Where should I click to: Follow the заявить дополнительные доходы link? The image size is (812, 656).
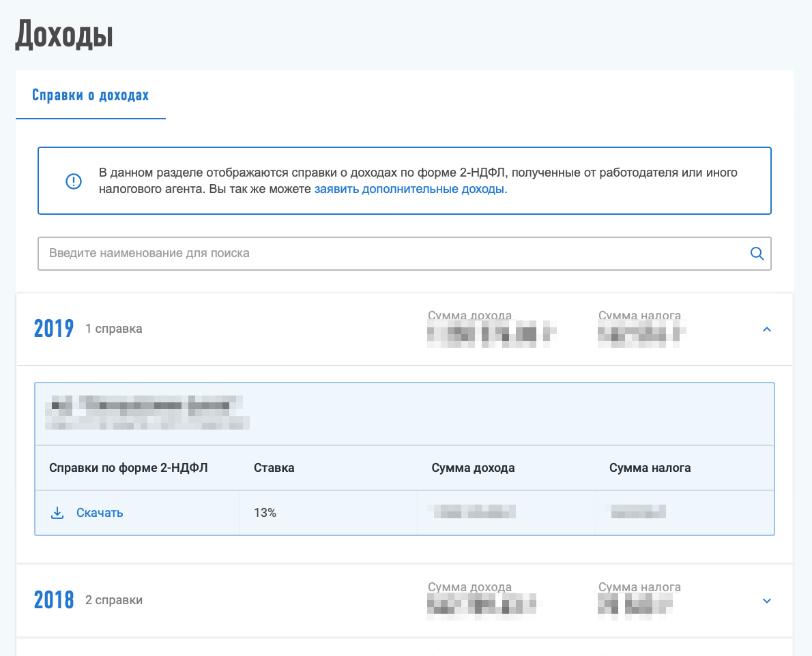tap(411, 189)
